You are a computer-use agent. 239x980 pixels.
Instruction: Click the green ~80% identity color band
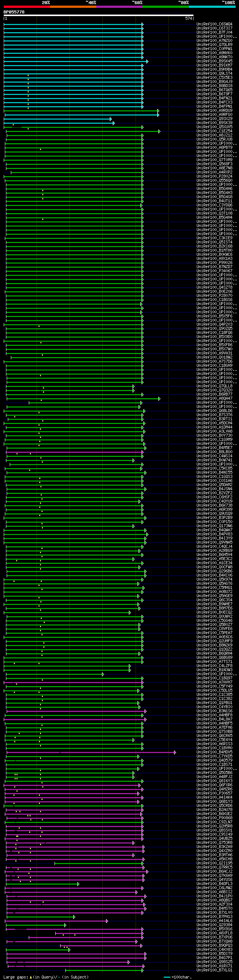coord(166,6)
